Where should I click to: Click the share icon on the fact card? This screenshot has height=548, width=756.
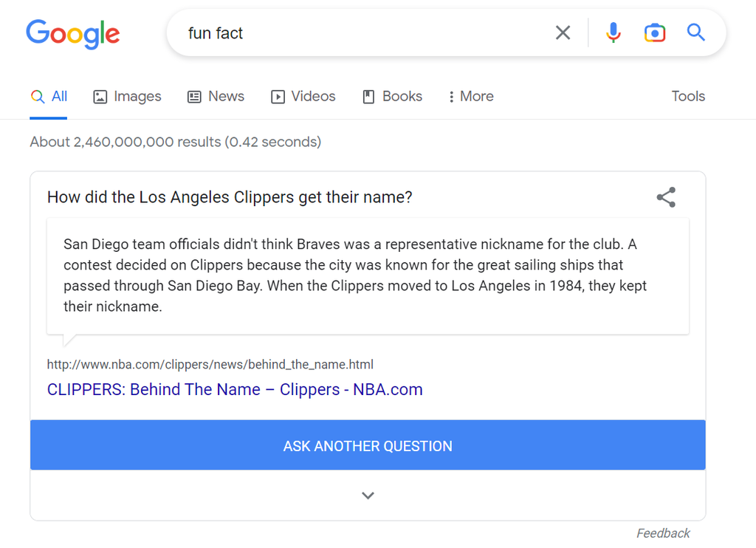[665, 197]
